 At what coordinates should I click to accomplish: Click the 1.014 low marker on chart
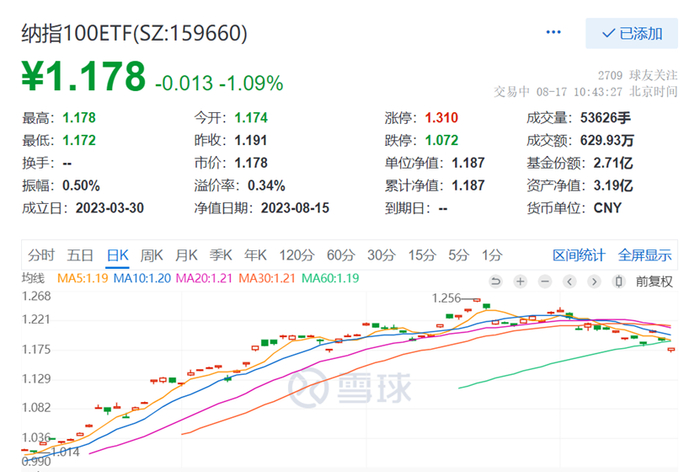[x=65, y=452]
